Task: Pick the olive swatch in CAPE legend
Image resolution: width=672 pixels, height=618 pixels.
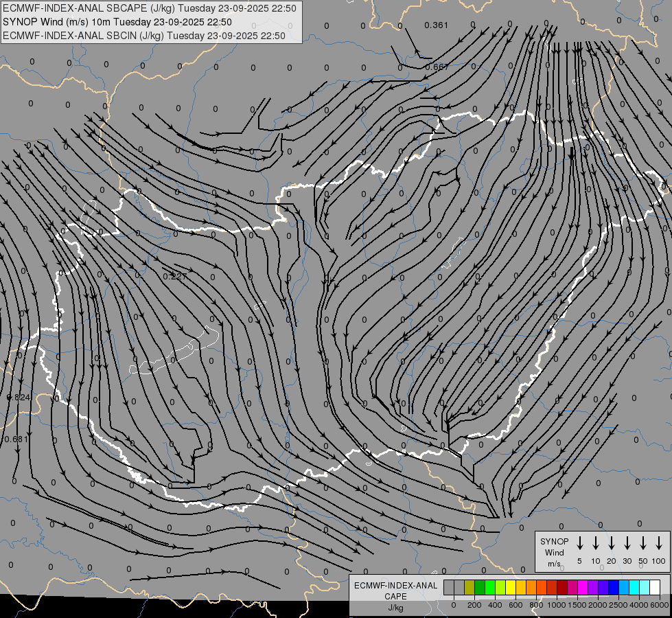Action: point(470,587)
